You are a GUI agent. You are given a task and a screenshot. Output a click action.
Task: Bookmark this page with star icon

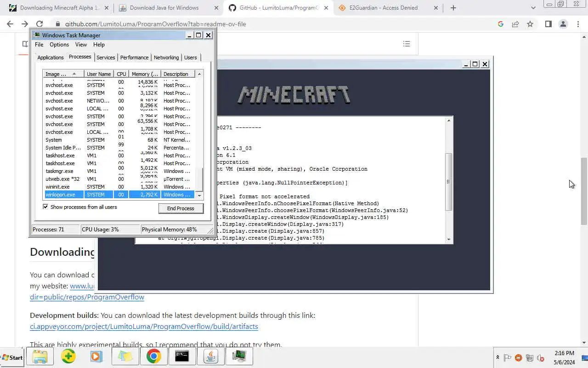tap(530, 24)
